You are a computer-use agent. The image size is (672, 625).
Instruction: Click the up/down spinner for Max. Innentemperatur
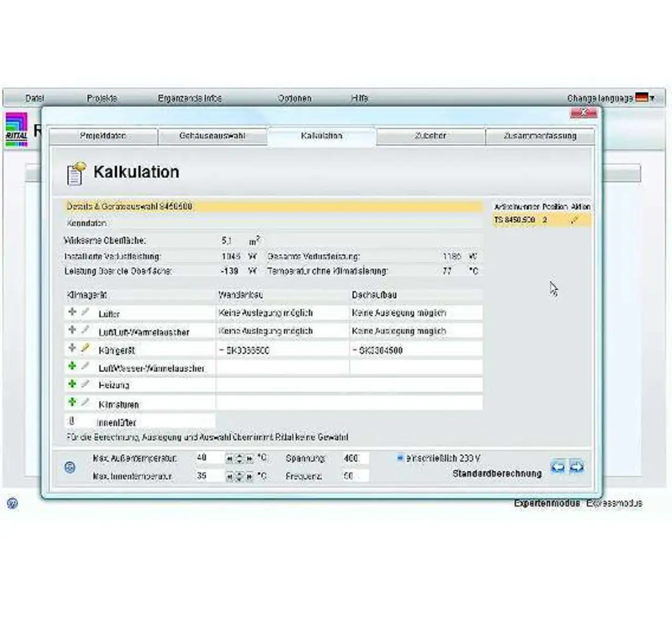point(239,476)
